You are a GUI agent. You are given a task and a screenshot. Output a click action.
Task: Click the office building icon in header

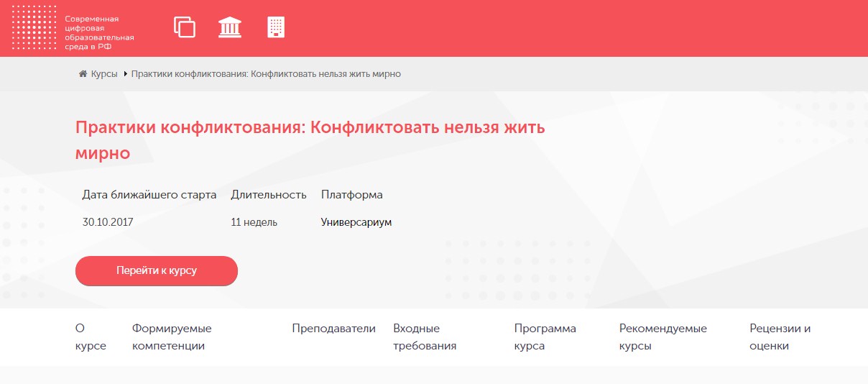click(x=276, y=27)
